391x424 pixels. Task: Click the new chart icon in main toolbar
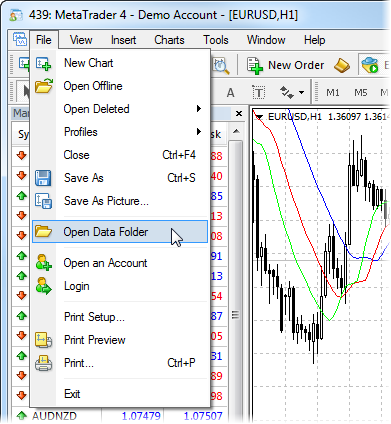pos(24,63)
